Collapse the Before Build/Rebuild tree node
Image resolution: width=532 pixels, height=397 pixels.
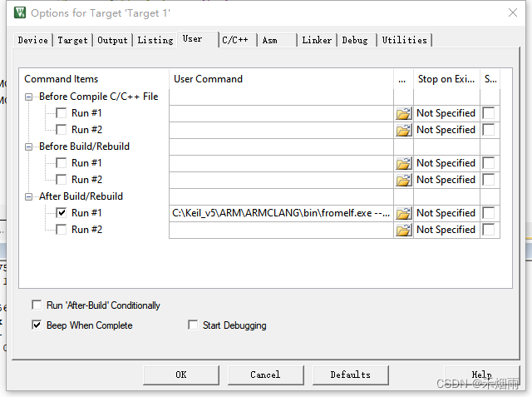click(x=30, y=146)
